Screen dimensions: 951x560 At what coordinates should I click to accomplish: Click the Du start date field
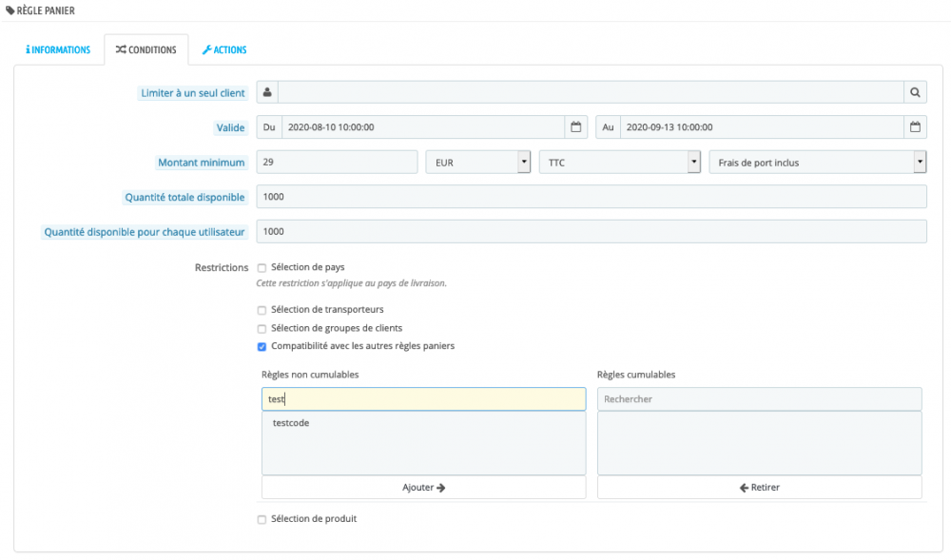tap(423, 127)
